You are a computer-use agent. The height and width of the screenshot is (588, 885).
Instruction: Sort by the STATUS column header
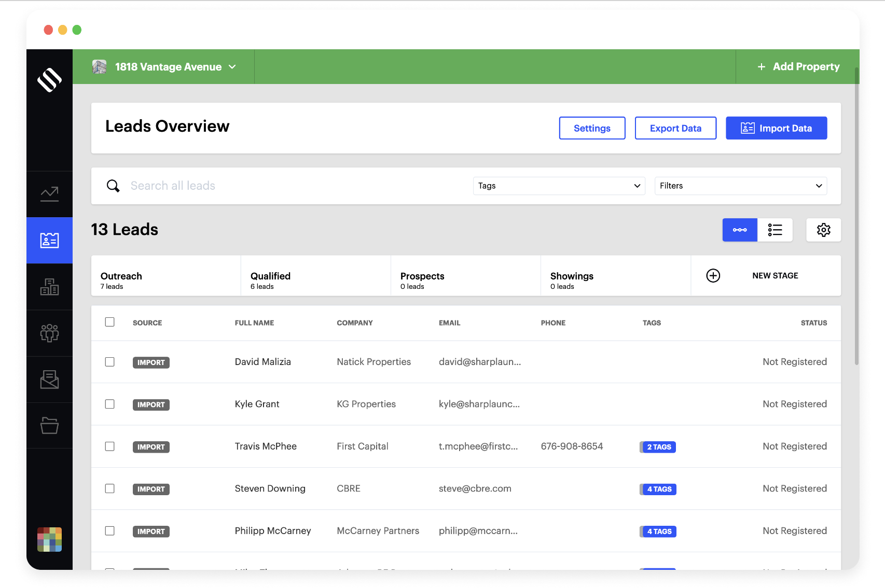(x=814, y=323)
